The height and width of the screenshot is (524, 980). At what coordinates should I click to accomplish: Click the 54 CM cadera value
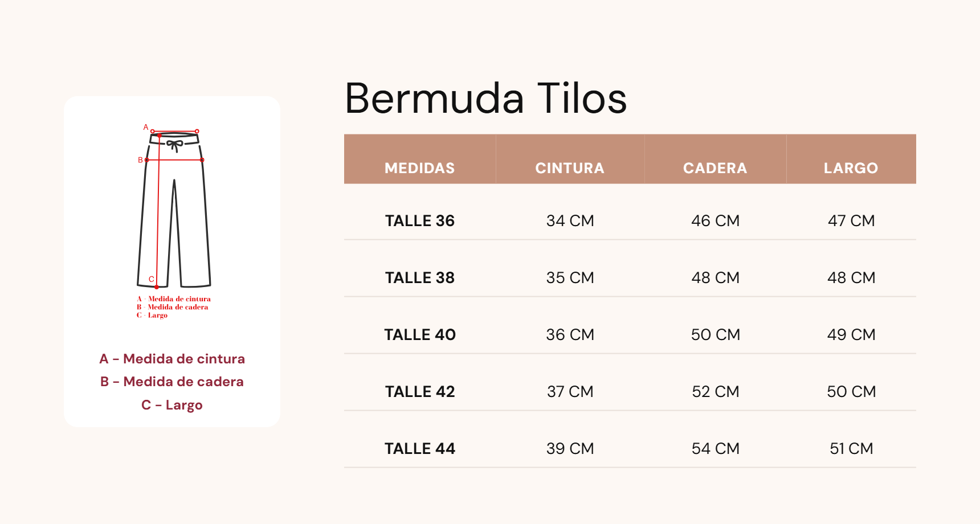[x=715, y=448]
